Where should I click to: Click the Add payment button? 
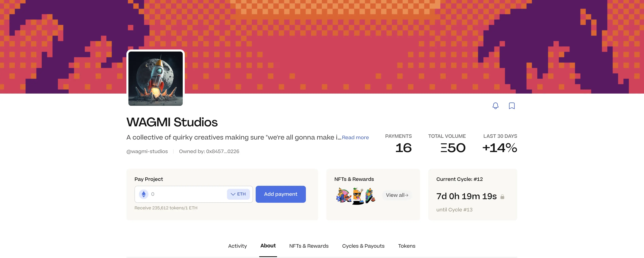pyautogui.click(x=280, y=194)
